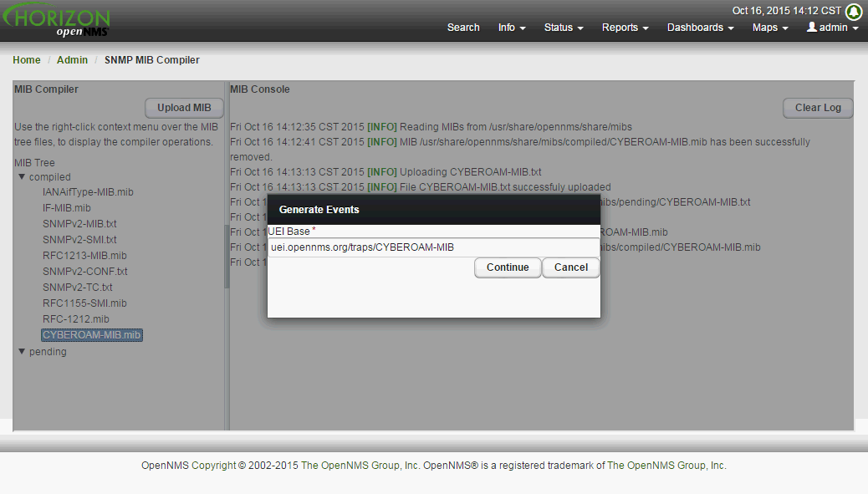The height and width of the screenshot is (494, 868).
Task: Click Continue in Generate Events dialog
Action: (508, 267)
